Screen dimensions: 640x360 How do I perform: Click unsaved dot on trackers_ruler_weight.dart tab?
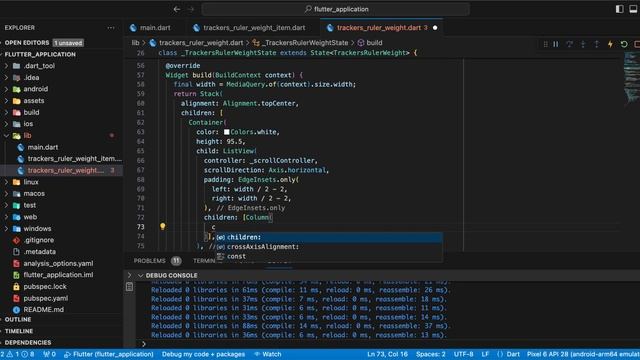[435, 28]
